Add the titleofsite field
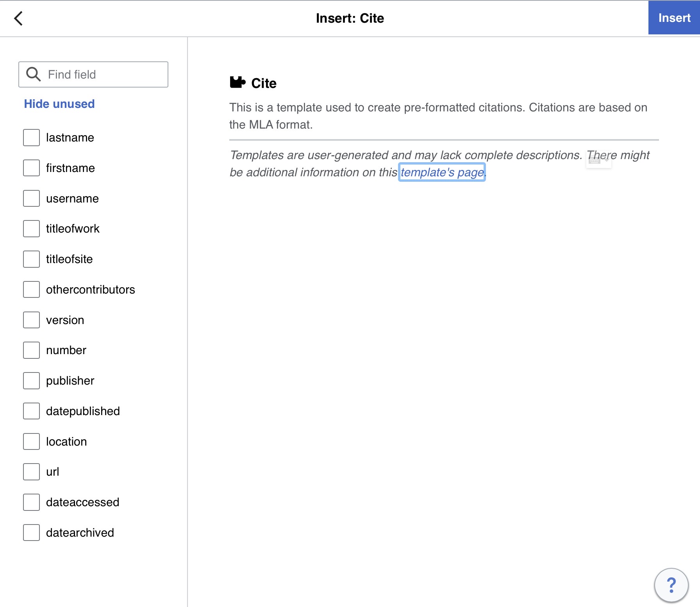 coord(31,259)
